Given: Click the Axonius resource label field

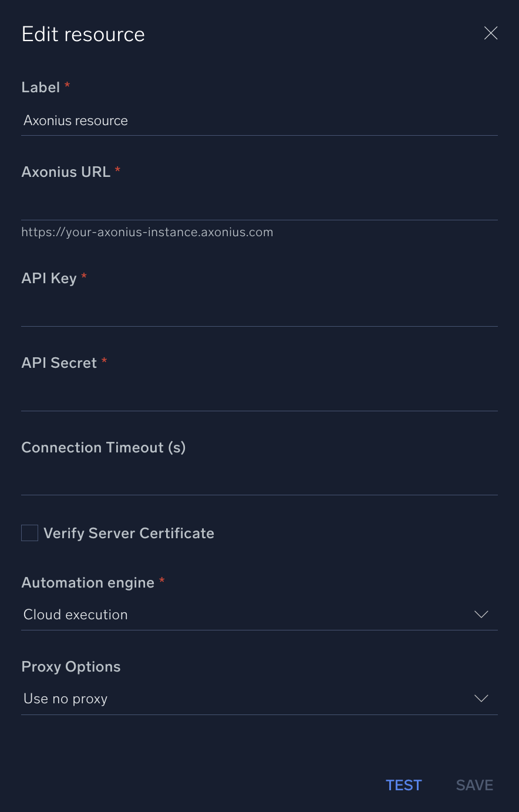Looking at the screenshot, I should (258, 120).
